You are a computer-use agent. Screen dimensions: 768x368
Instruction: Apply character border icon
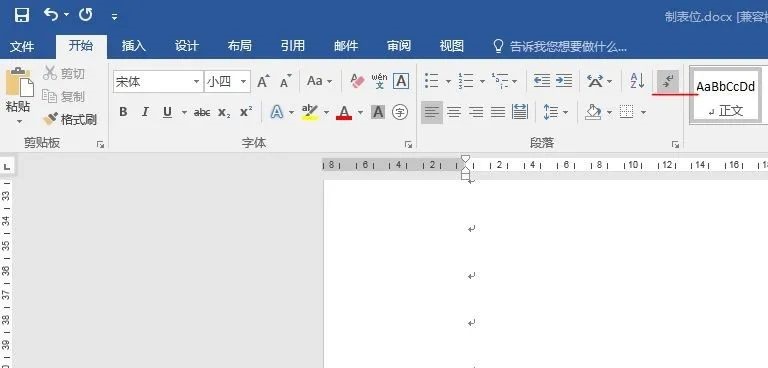tap(401, 81)
